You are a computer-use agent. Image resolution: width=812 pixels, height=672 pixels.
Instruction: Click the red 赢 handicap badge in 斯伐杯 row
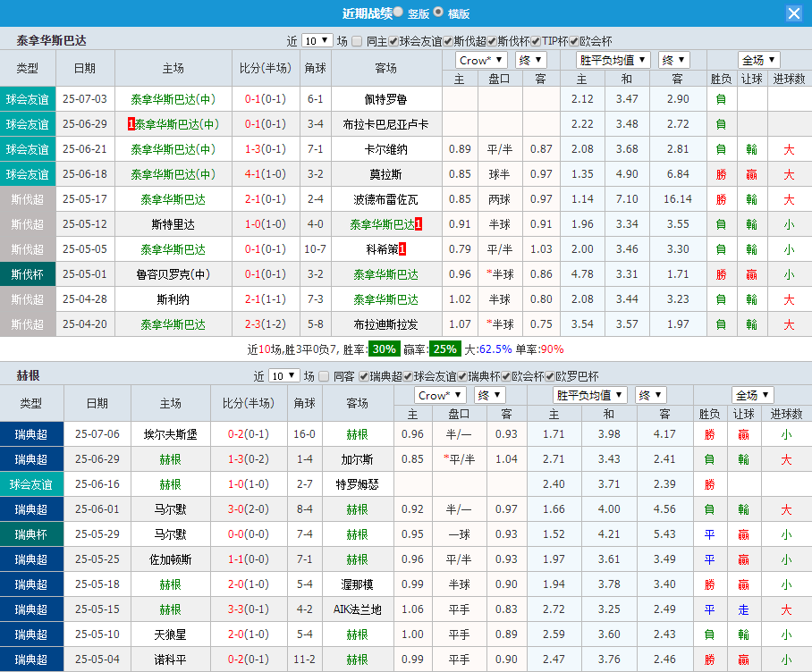pyautogui.click(x=752, y=274)
